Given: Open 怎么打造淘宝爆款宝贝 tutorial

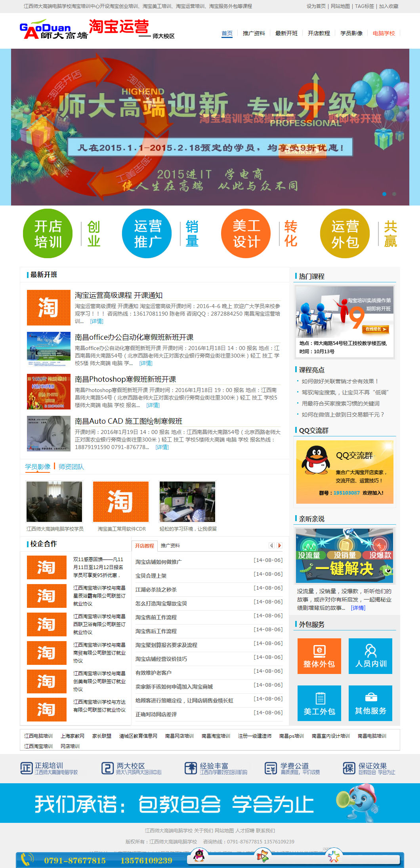Looking at the screenshot, I should (161, 603).
